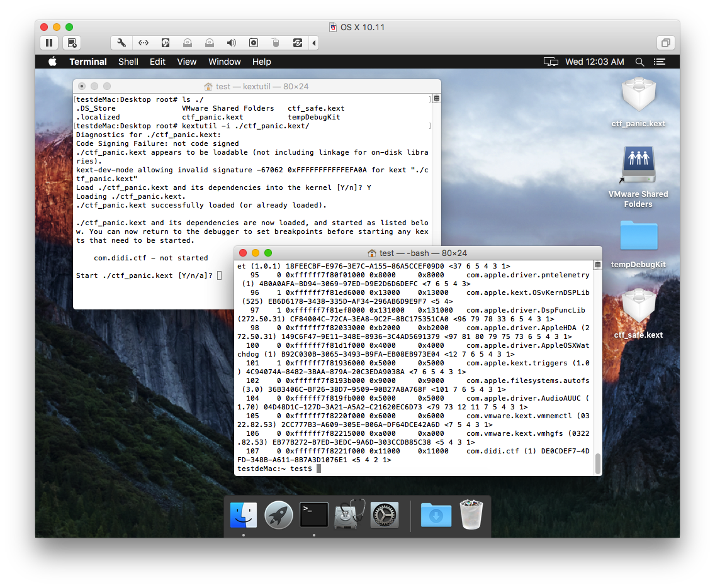Open the network status menu near the clock
Viewport: 715px width, 588px height.
click(551, 62)
